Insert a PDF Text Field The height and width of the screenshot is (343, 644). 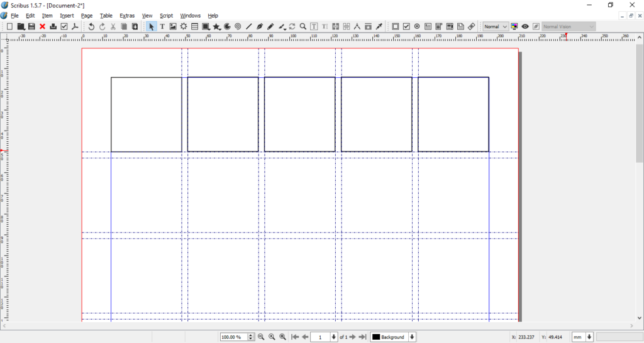coord(428,26)
